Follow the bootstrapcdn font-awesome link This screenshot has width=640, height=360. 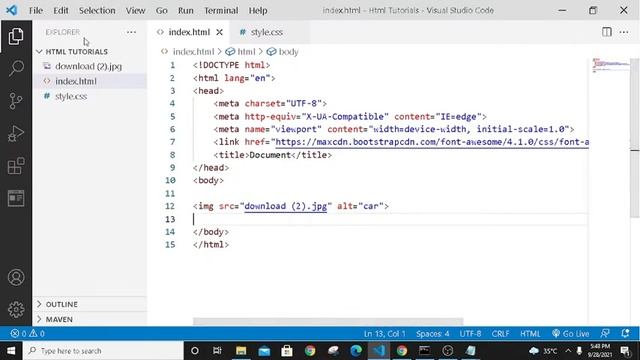432,142
